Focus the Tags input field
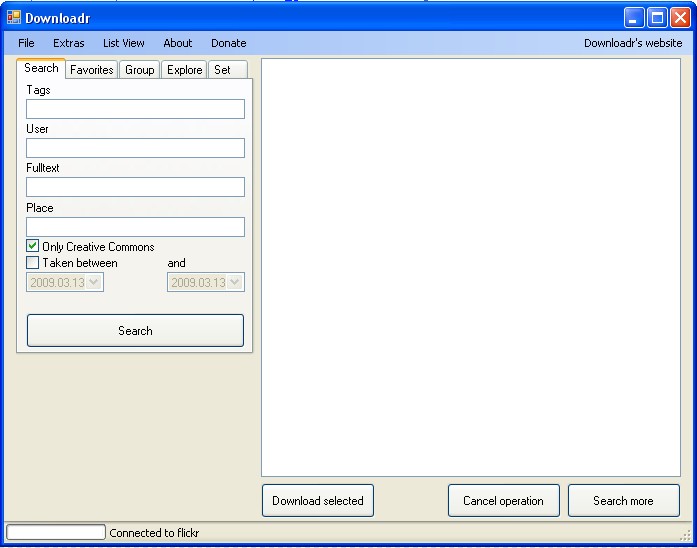The height and width of the screenshot is (548, 697). [135, 109]
